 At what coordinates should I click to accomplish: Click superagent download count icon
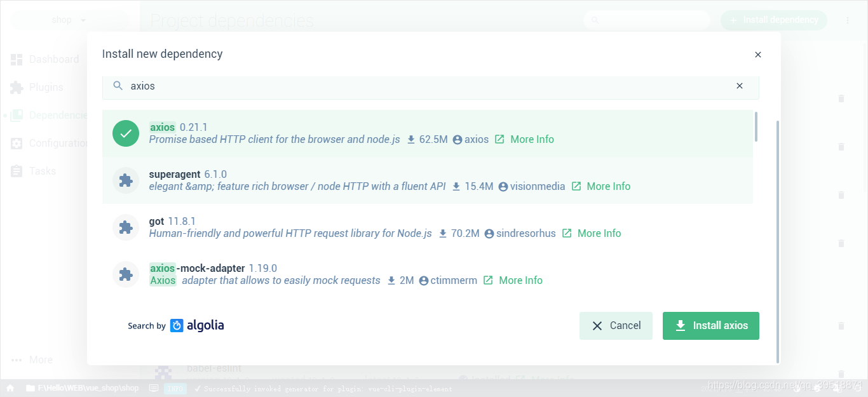[x=456, y=186]
